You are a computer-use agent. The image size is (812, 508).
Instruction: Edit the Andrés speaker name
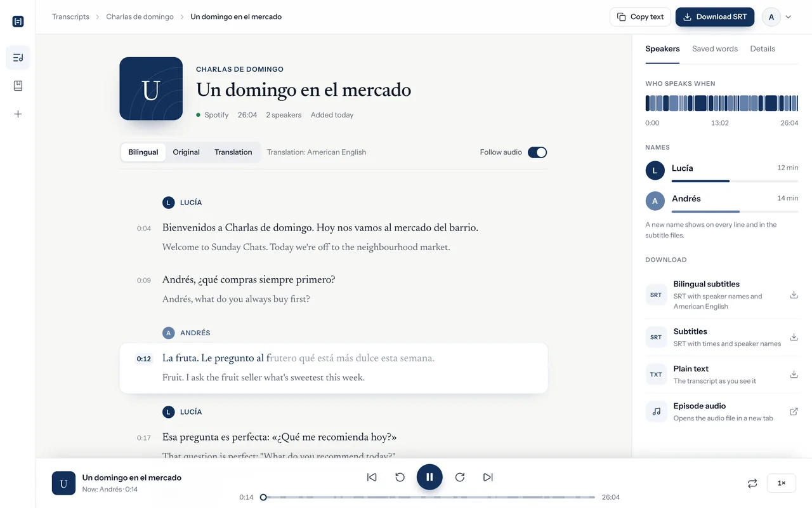coord(686,199)
